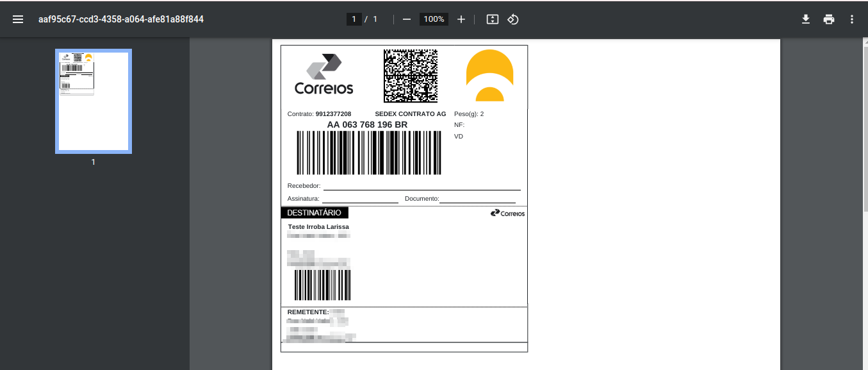Screen dimensions: 868x370
Task: Click the data matrix QR code
Action: pyautogui.click(x=411, y=76)
